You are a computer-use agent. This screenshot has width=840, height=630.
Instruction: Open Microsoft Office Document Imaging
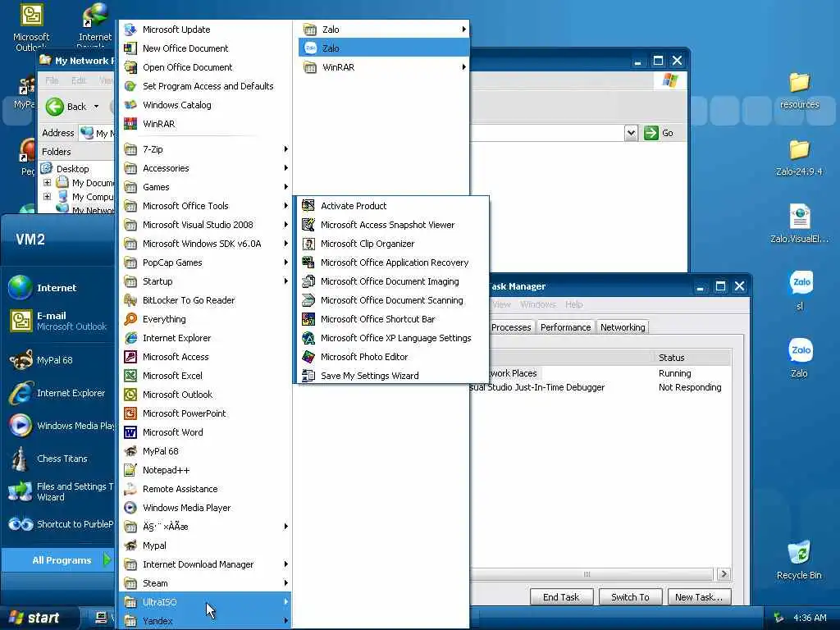pos(391,281)
